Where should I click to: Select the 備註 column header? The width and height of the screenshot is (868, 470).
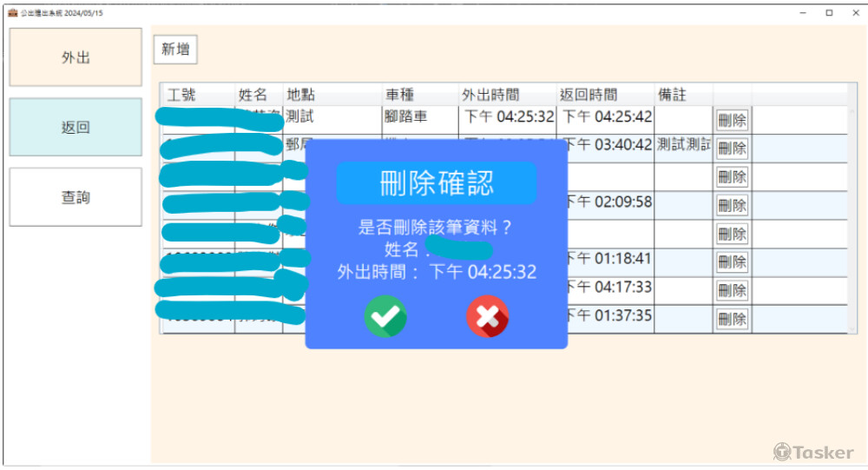coord(672,95)
